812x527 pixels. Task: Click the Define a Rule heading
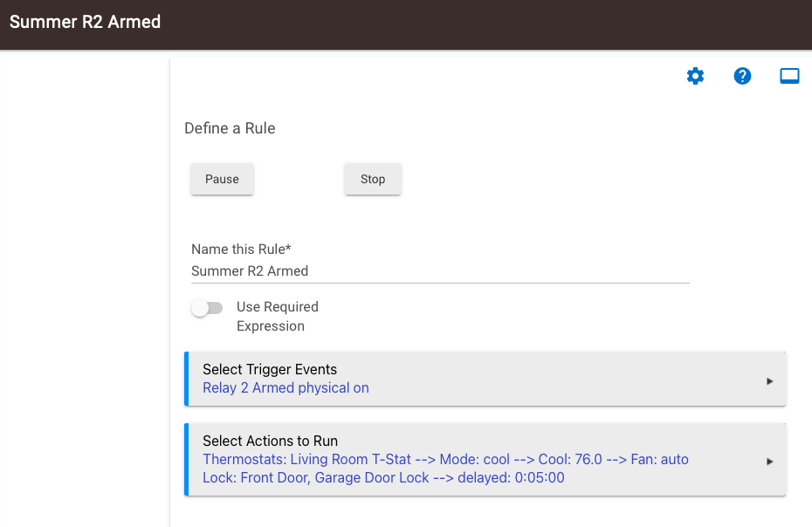[x=230, y=128]
